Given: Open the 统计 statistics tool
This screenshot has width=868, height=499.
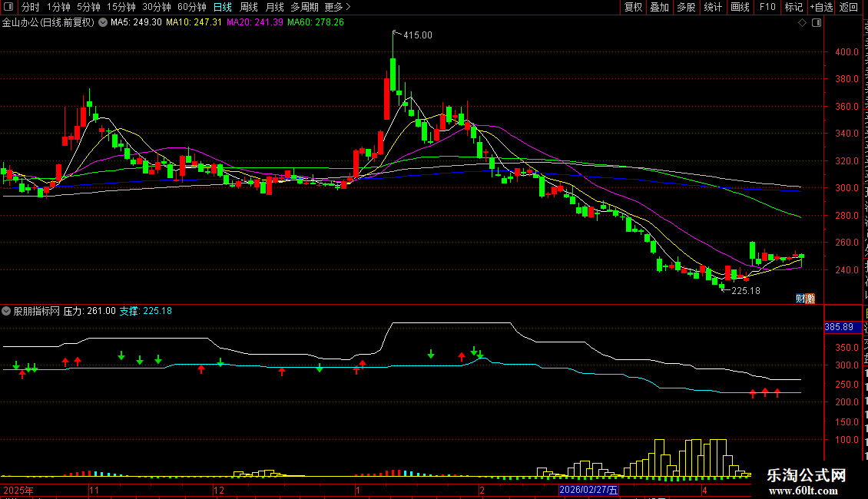Looking at the screenshot, I should (712, 7).
